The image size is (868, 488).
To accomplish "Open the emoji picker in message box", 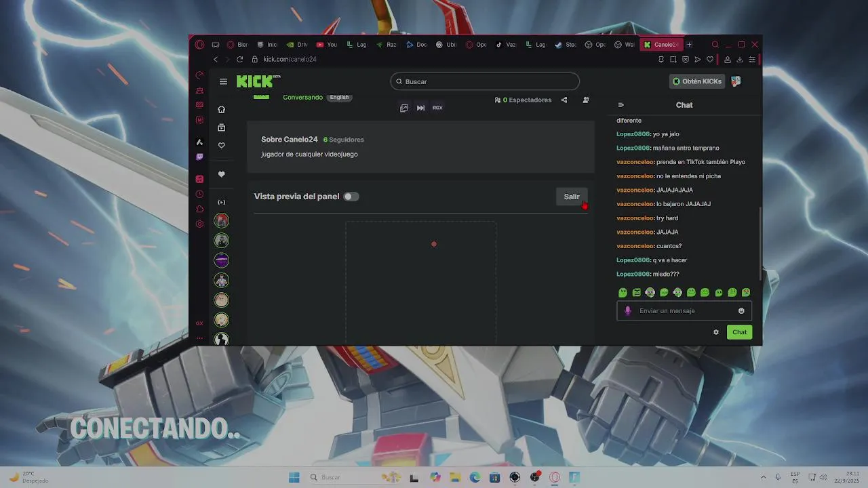I will click(741, 311).
